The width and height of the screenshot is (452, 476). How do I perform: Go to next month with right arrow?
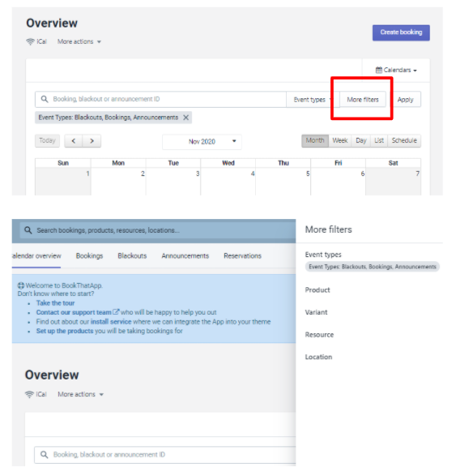click(92, 141)
